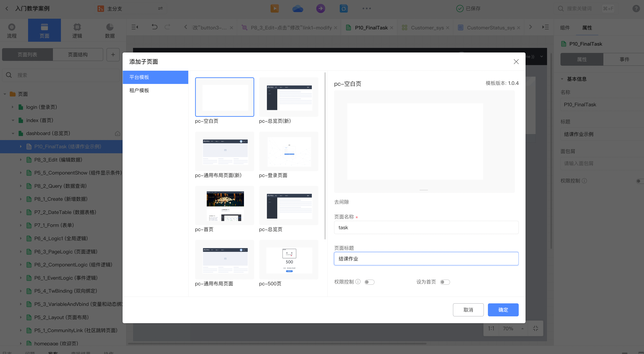Screen dimensions: 644x354
Task: Switch to 事件 tab
Action: pyautogui.click(x=624, y=59)
